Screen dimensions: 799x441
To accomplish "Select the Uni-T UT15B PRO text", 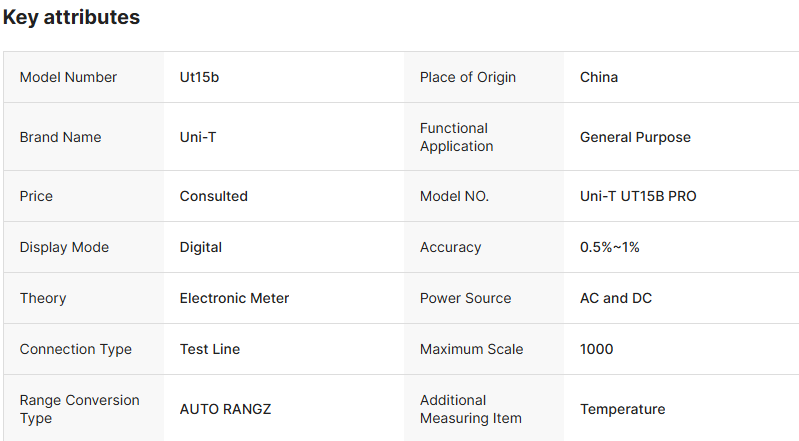I will pos(638,196).
